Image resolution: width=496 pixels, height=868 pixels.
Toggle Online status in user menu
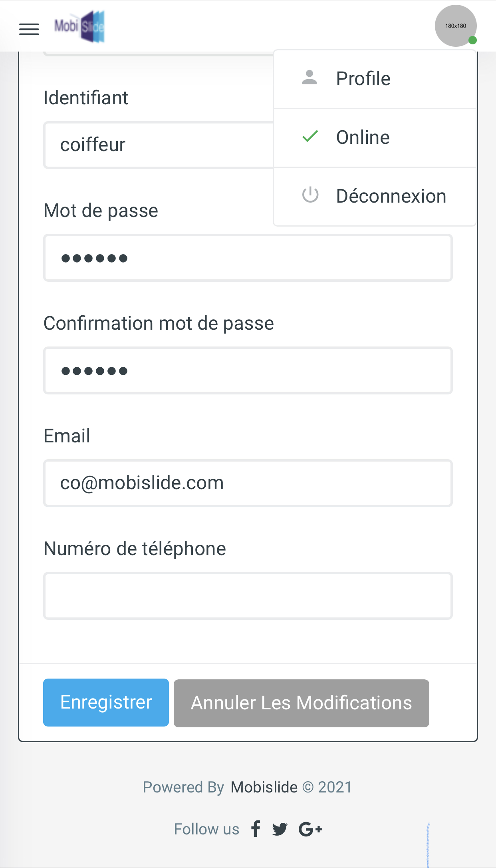[375, 137]
